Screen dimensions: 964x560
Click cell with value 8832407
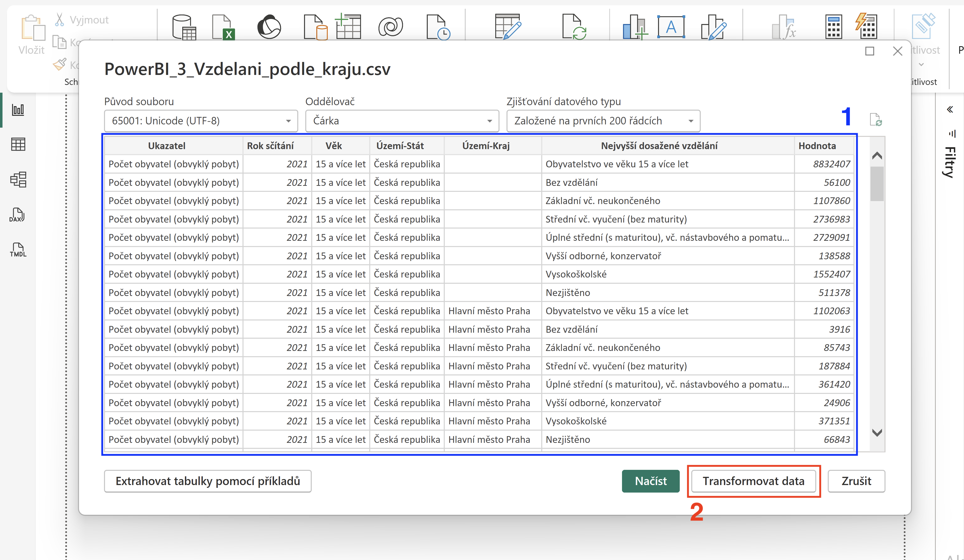tap(824, 164)
